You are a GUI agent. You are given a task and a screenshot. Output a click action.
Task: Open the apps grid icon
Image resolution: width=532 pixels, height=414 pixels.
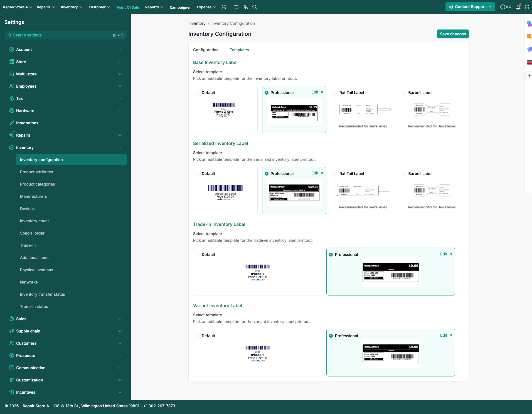point(527,7)
